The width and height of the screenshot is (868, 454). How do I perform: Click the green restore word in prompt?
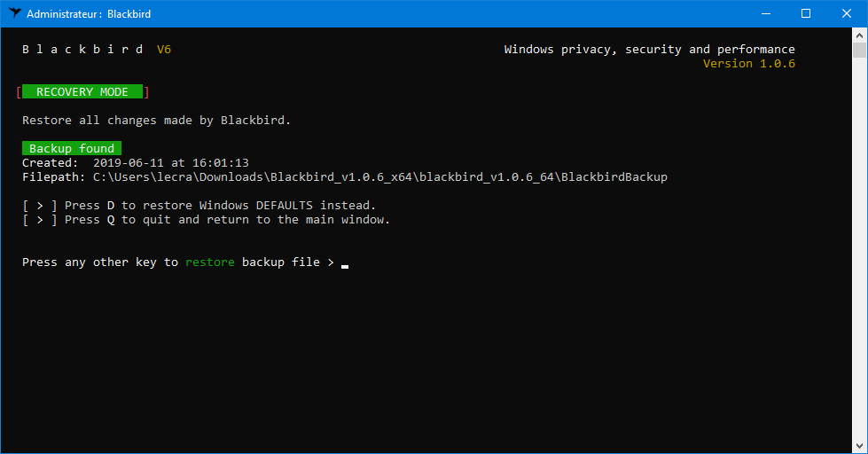click(x=210, y=262)
